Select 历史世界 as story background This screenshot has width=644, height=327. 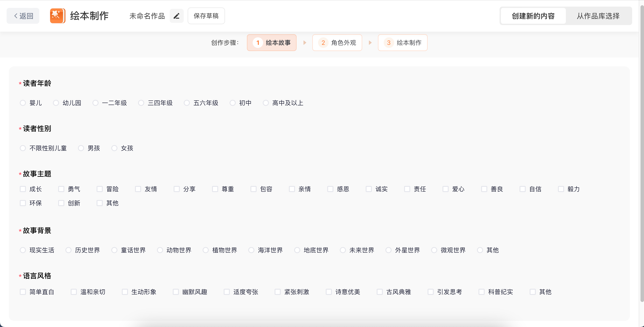tap(68, 250)
